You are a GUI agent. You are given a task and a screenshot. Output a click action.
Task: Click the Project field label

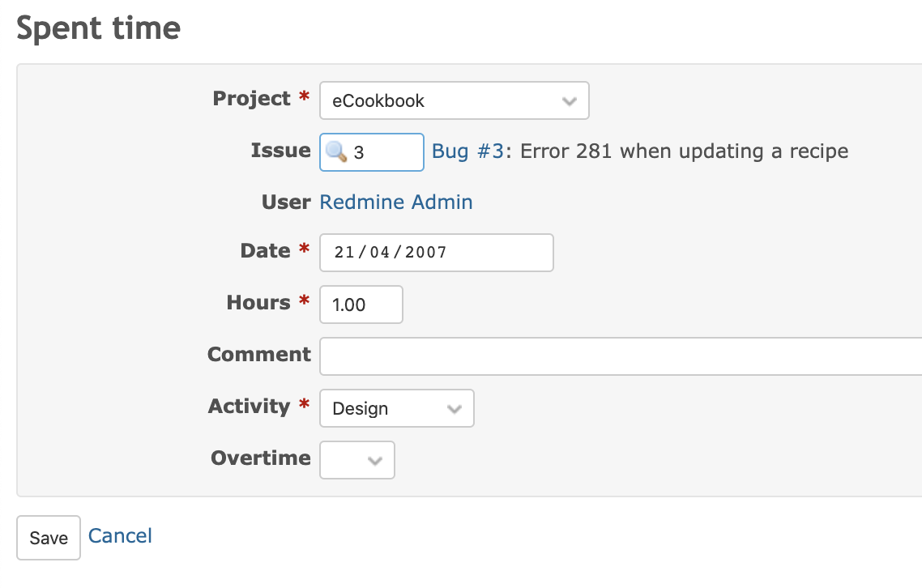pyautogui.click(x=252, y=98)
